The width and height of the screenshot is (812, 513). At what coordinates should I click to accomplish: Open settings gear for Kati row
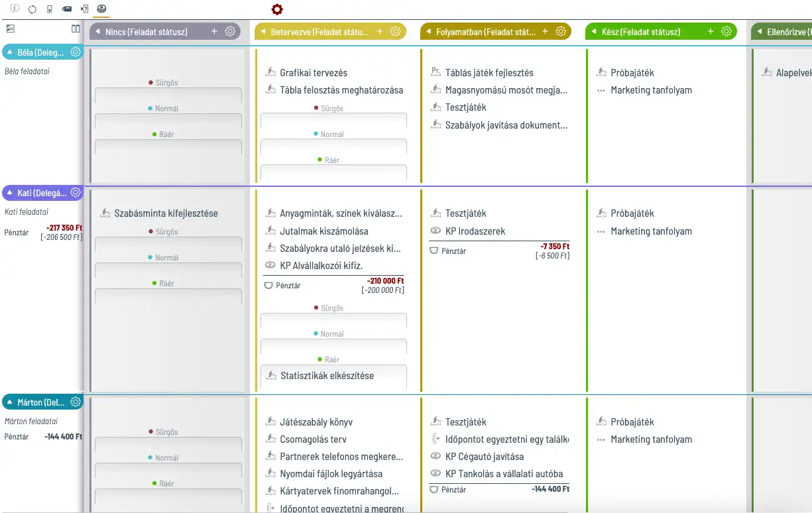pyautogui.click(x=76, y=193)
